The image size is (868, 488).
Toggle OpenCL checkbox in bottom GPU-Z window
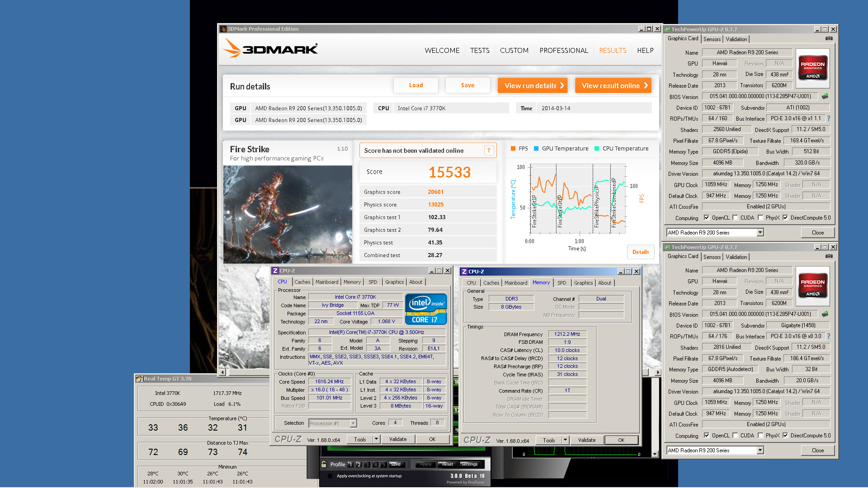click(707, 436)
